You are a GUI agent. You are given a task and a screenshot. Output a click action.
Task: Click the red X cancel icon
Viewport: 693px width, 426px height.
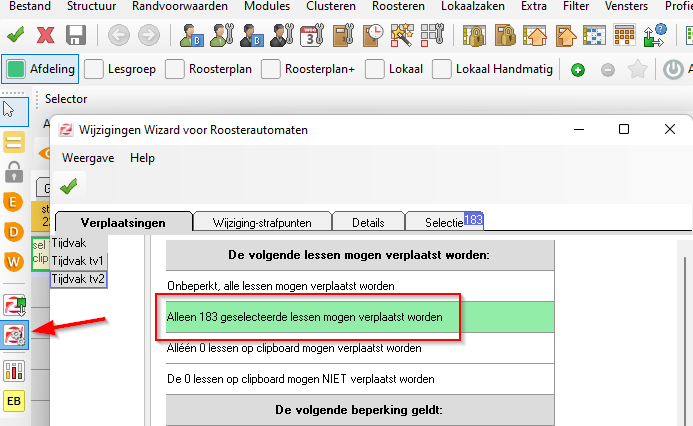pyautogui.click(x=45, y=35)
